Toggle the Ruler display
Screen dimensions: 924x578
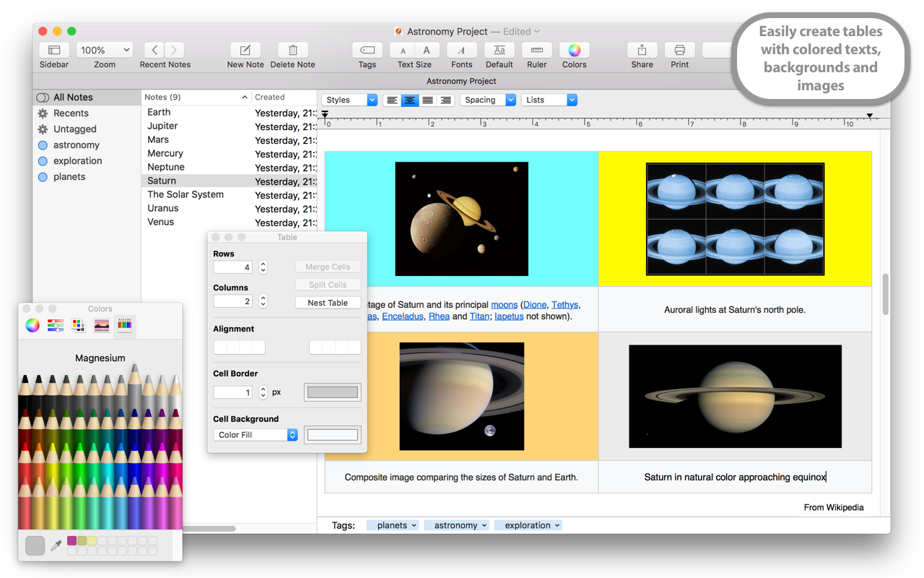click(536, 51)
